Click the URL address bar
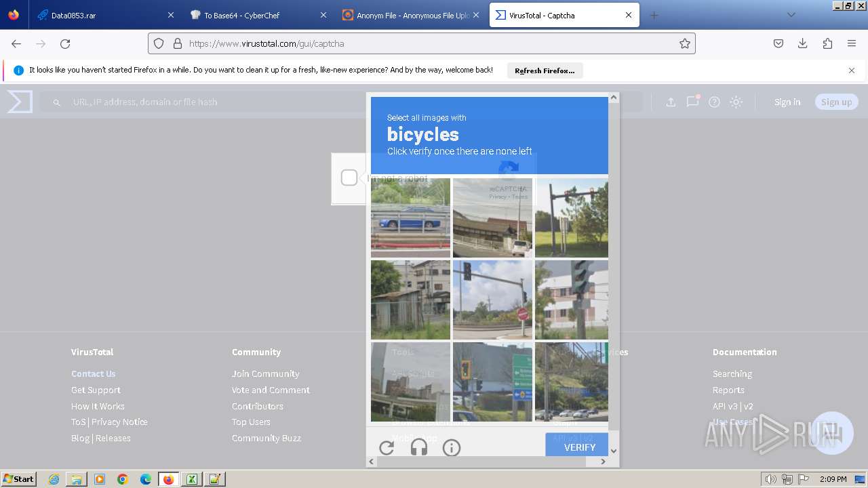868x488 pixels. (x=421, y=43)
